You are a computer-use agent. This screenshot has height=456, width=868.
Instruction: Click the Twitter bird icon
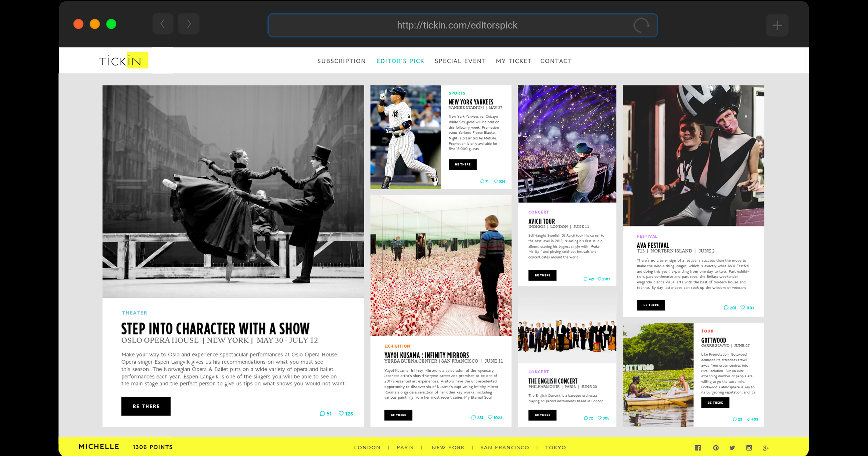tap(732, 448)
